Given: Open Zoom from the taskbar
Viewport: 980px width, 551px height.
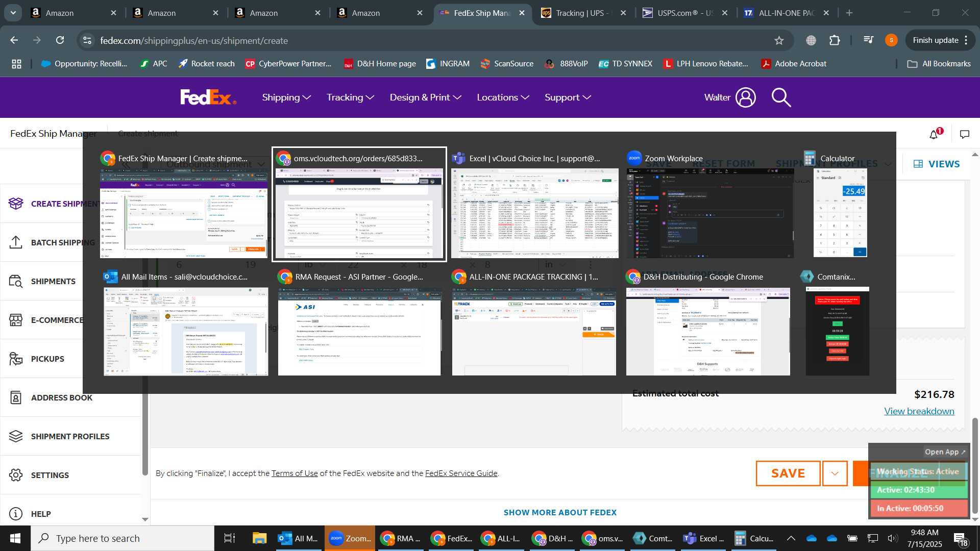Looking at the screenshot, I should point(350,538).
